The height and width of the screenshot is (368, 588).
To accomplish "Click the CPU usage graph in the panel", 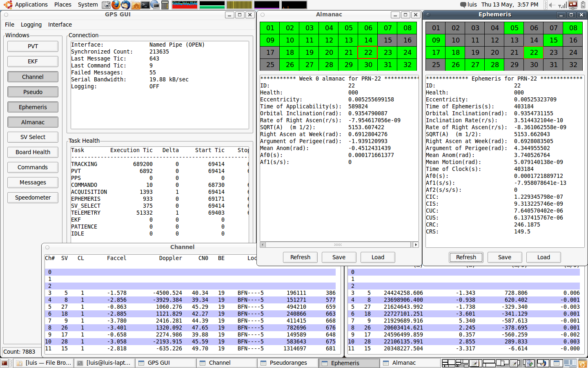I will [x=184, y=4].
